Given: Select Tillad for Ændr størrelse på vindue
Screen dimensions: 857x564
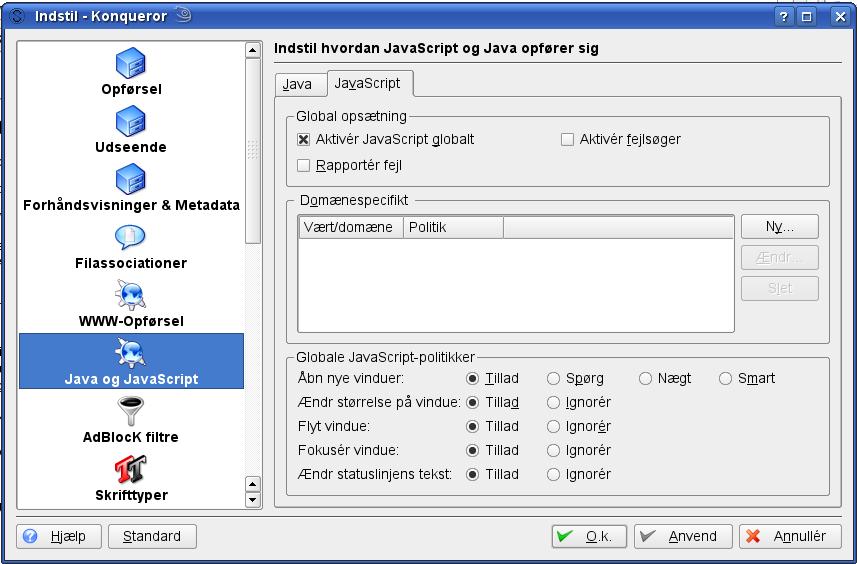Looking at the screenshot, I should (x=472, y=402).
